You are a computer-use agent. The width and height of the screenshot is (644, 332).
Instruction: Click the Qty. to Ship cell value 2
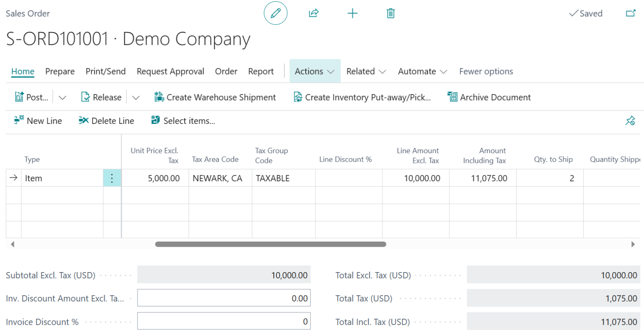click(550, 178)
